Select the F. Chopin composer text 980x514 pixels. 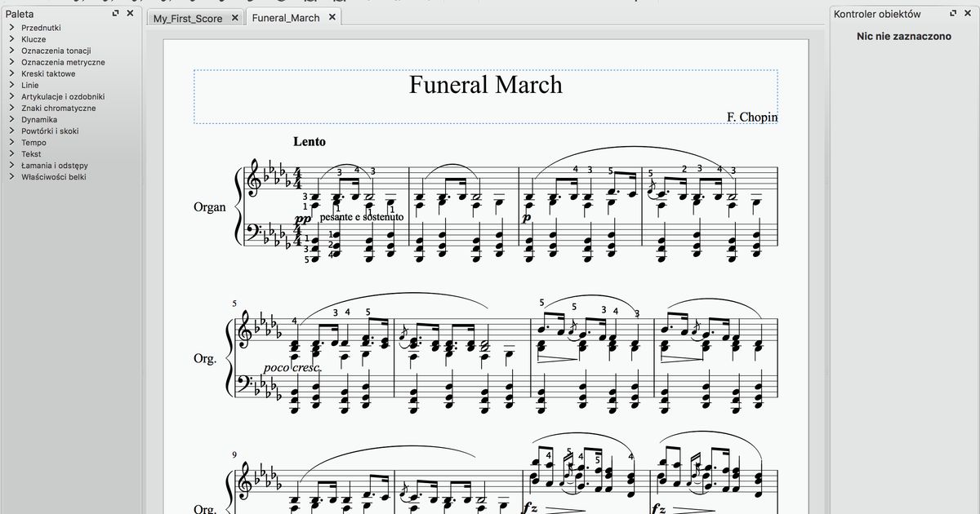[x=751, y=117]
